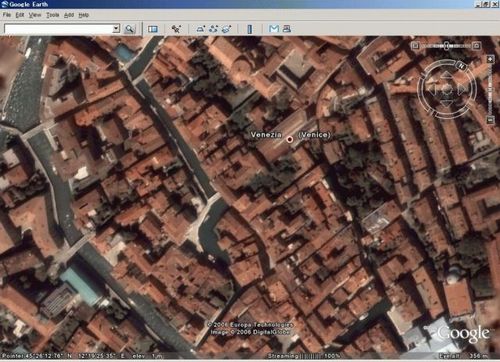Viewport: 500px width, 362px height.
Task: Click the pan up arrow in navigator
Action: (x=446, y=75)
